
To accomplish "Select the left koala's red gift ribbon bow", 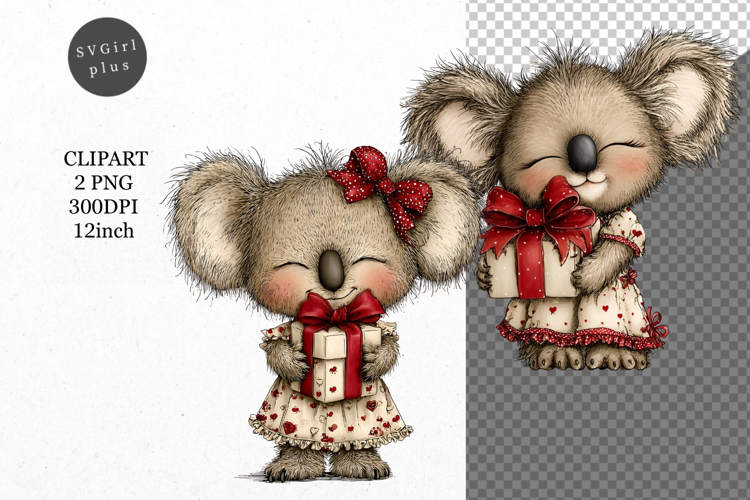I will pyautogui.click(x=339, y=312).
